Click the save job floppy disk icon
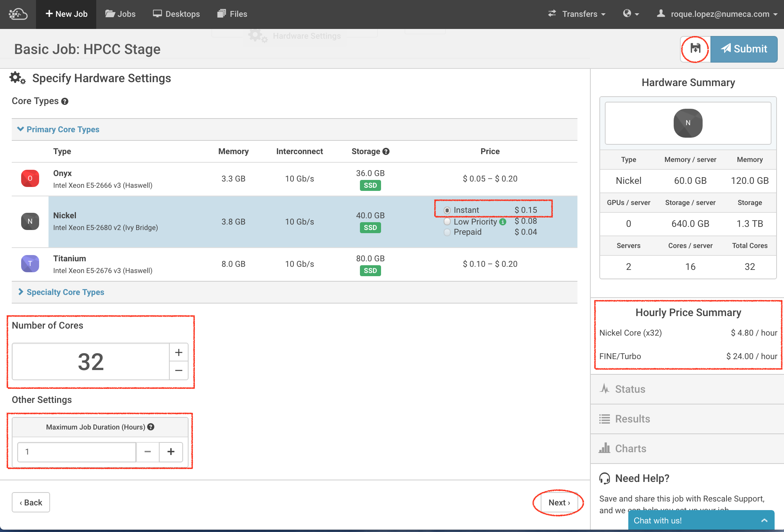Screen dimensions: 784x532 pos(695,49)
